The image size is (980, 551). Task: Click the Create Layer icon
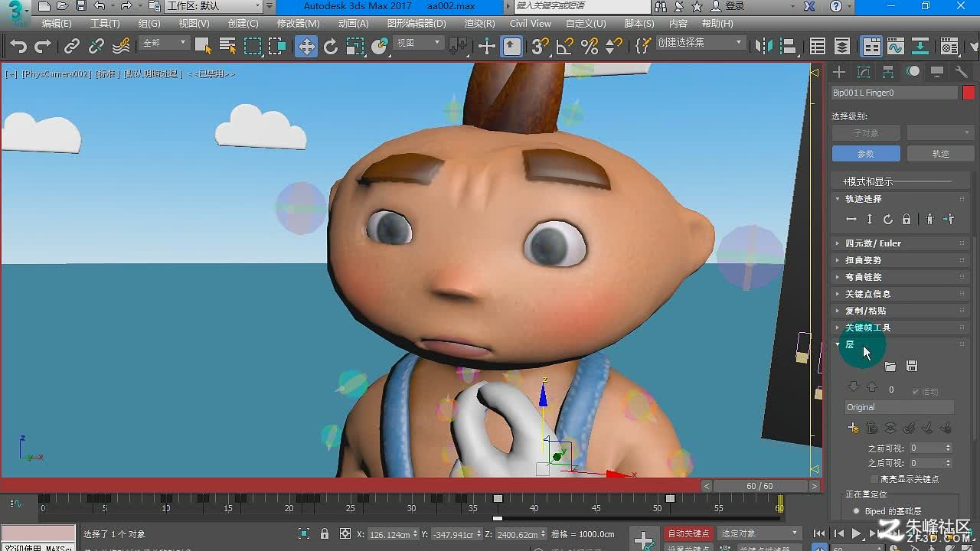point(854,429)
